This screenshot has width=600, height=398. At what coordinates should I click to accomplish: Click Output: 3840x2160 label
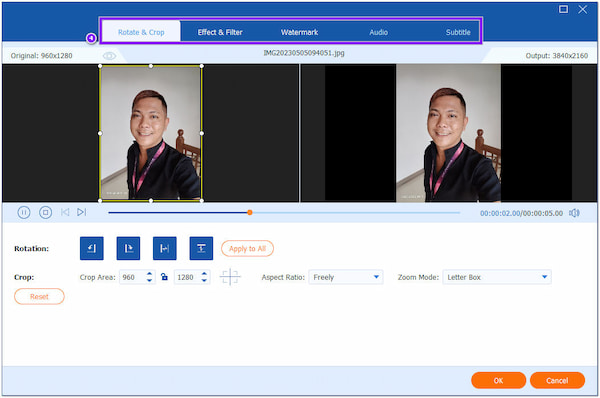coord(556,56)
